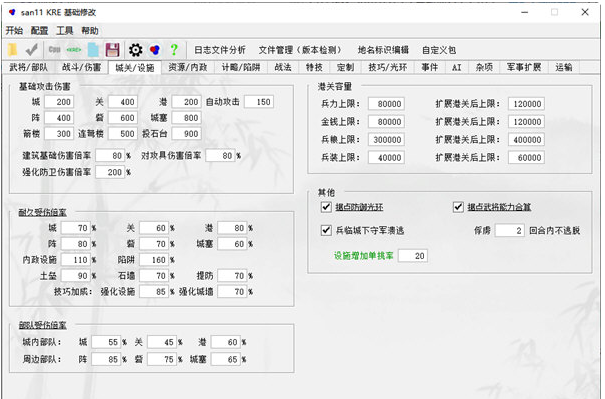Click the 设施增加单挑率 field
The height and width of the screenshot is (399, 605).
coord(413,255)
